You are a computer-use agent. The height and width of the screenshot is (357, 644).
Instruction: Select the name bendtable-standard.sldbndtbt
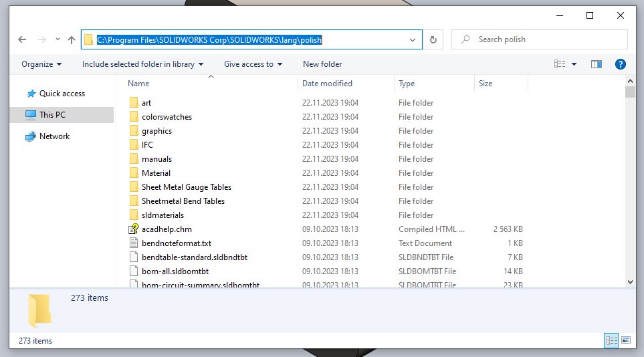(x=195, y=257)
